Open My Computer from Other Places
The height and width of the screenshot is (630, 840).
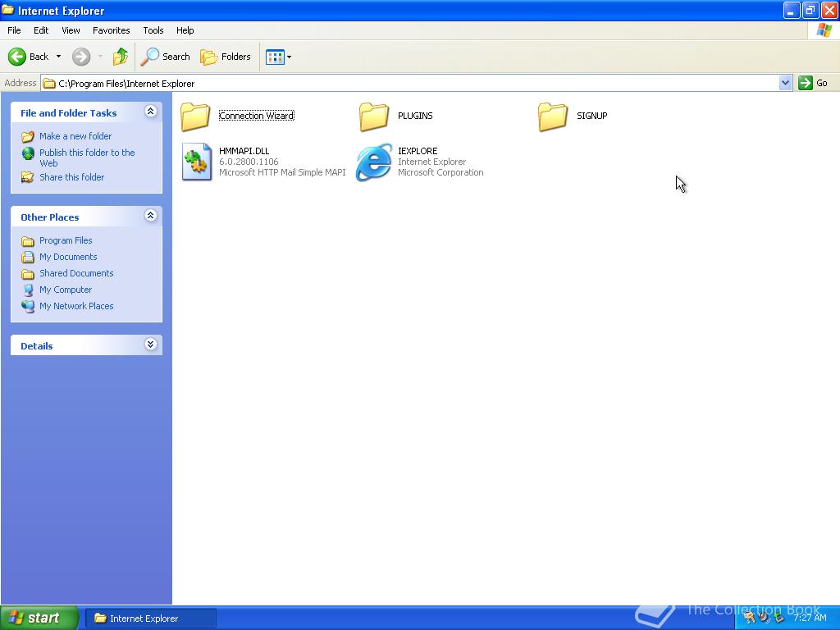(66, 290)
